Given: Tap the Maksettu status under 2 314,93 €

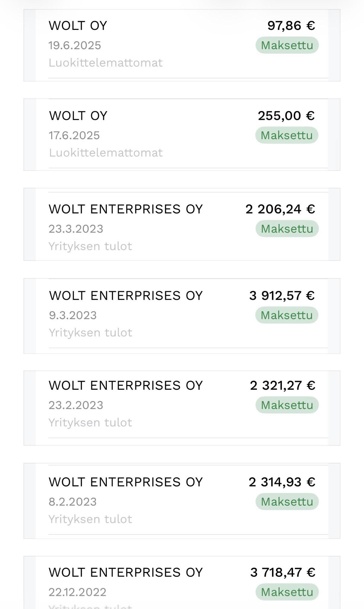Looking at the screenshot, I should click(x=287, y=502).
